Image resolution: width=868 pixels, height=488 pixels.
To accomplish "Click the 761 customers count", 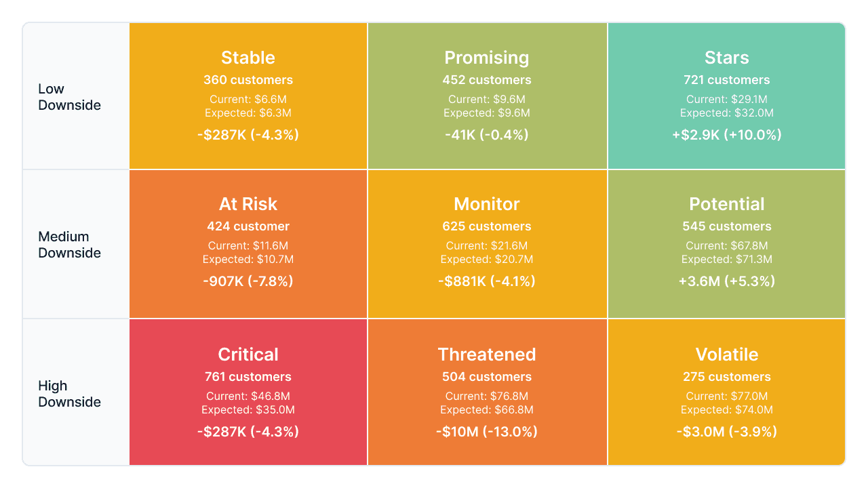I will click(248, 377).
